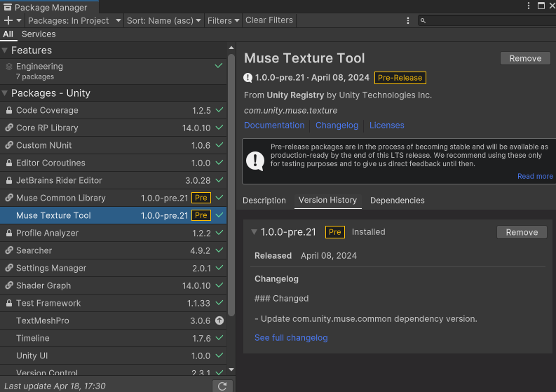Switch to the Version History tab
The image size is (556, 392).
(327, 201)
